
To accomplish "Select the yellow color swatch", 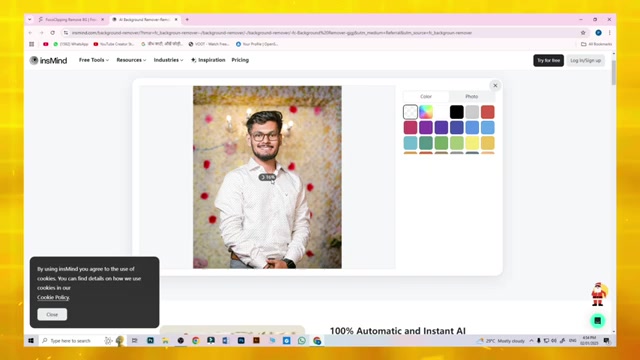I will coord(472,143).
